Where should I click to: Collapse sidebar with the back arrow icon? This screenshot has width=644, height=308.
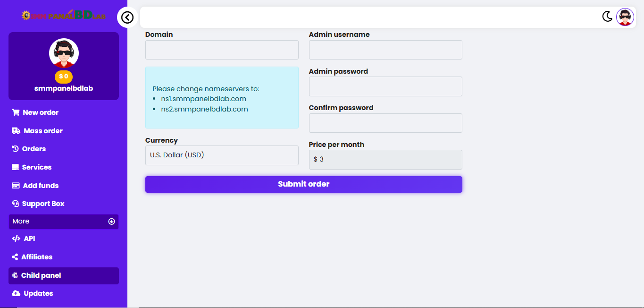127,17
